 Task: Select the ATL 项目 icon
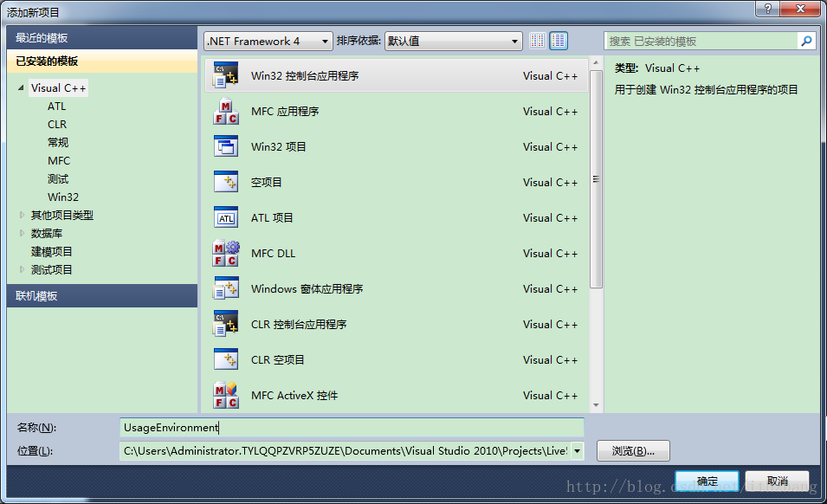226,217
